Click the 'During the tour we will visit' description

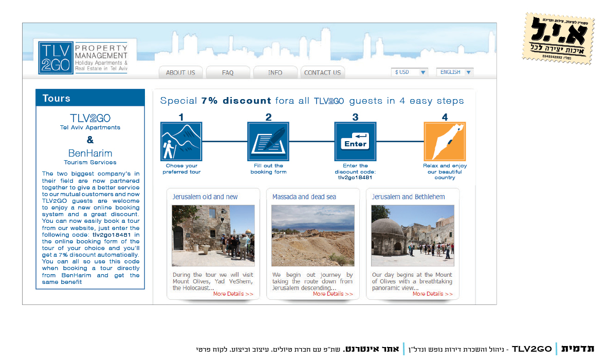click(213, 281)
